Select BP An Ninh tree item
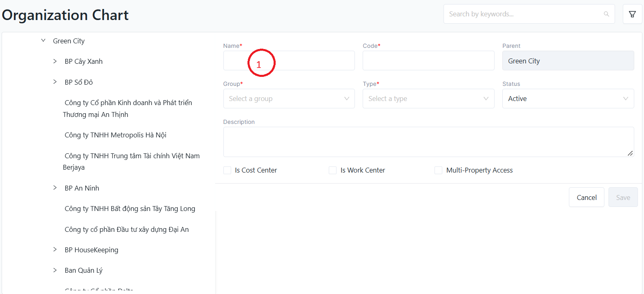 click(x=82, y=188)
